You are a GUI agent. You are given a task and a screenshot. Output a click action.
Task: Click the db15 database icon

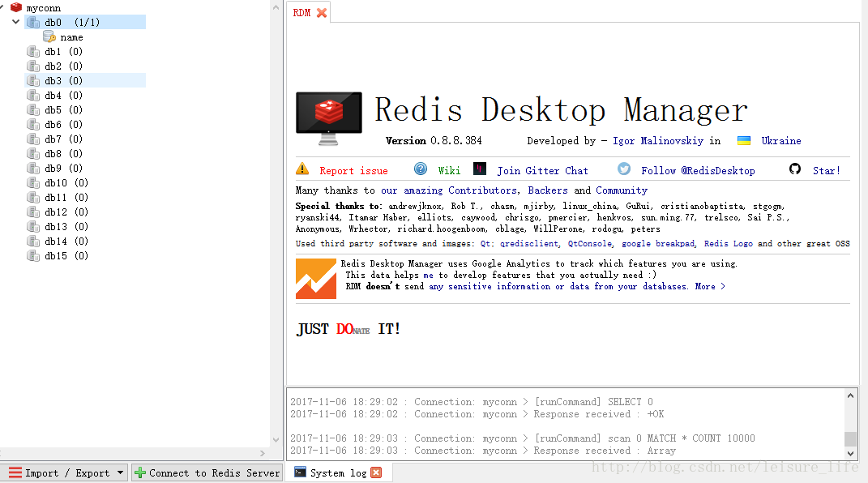point(33,255)
